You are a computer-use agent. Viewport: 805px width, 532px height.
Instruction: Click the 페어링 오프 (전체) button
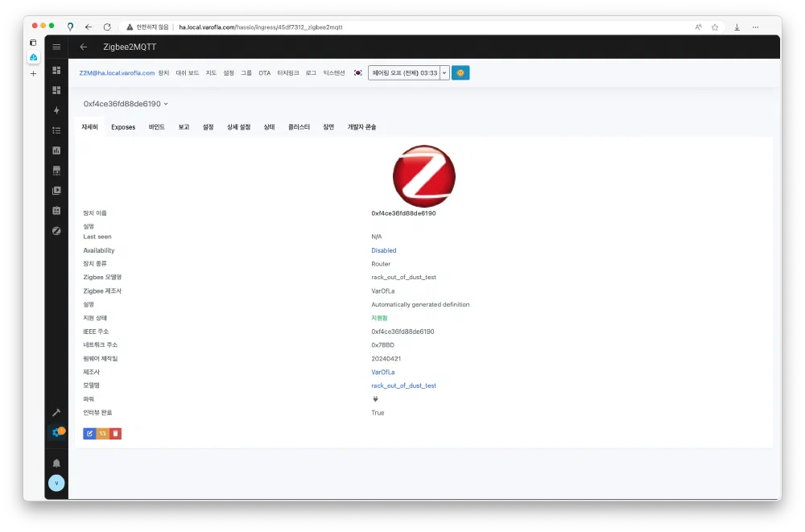coord(404,73)
